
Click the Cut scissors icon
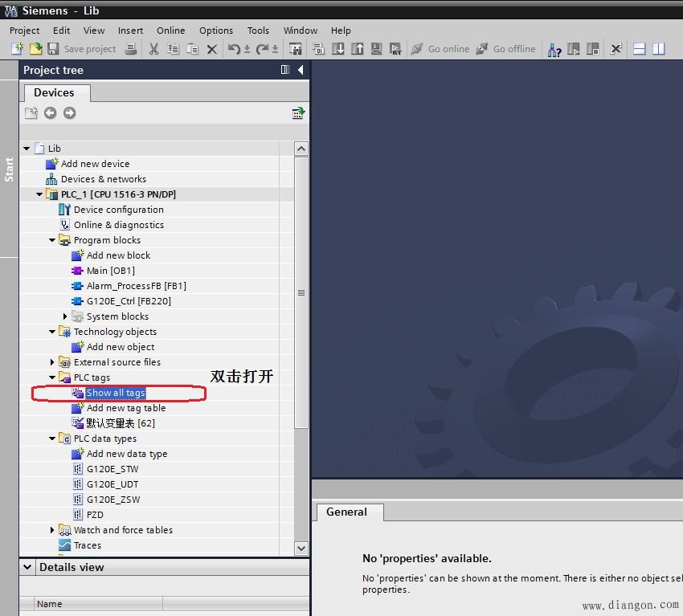click(153, 49)
